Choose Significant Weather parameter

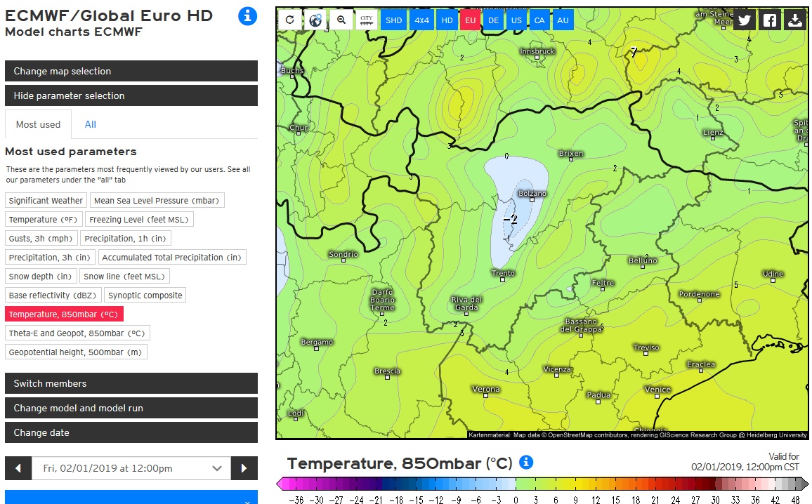tap(46, 200)
